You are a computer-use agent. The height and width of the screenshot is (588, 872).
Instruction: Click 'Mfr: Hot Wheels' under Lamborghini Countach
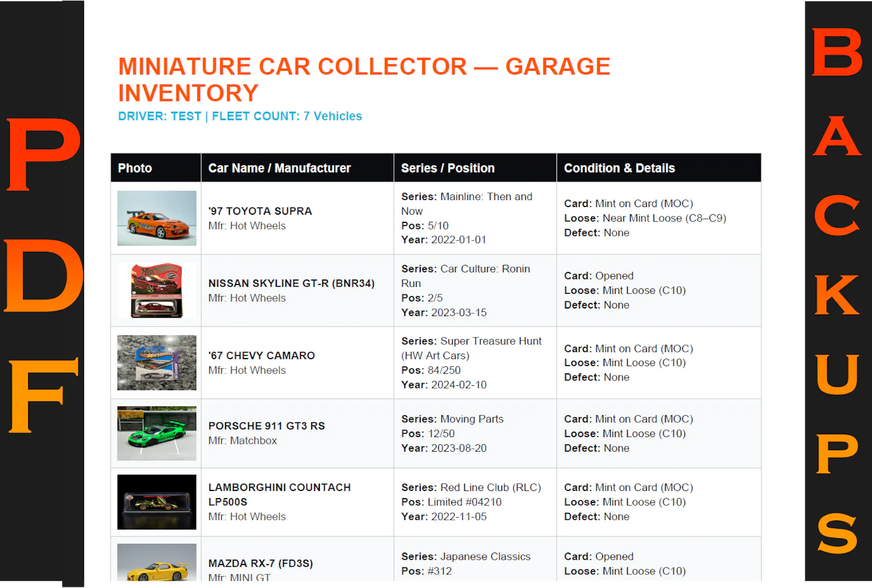click(x=247, y=517)
